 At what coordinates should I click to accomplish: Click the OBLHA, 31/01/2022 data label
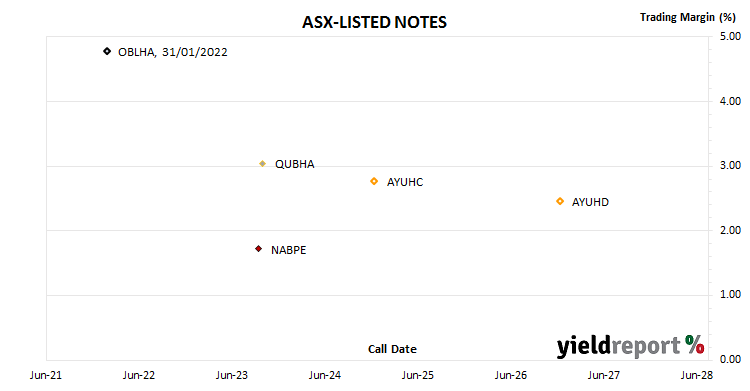[173, 52]
